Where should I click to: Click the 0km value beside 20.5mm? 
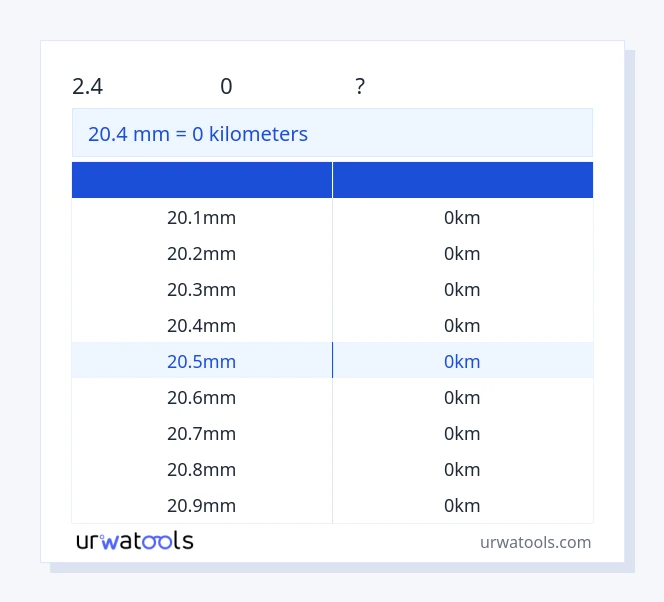tap(462, 361)
